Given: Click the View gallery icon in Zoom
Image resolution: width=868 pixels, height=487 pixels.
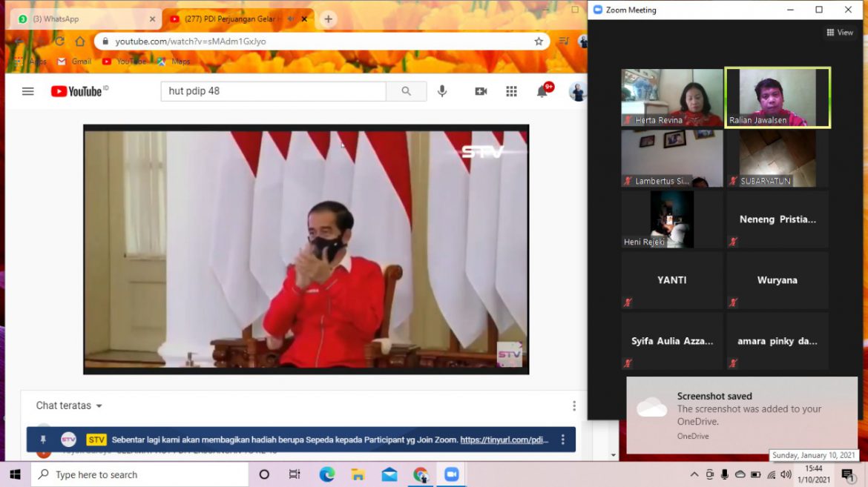Looking at the screenshot, I should pos(839,32).
